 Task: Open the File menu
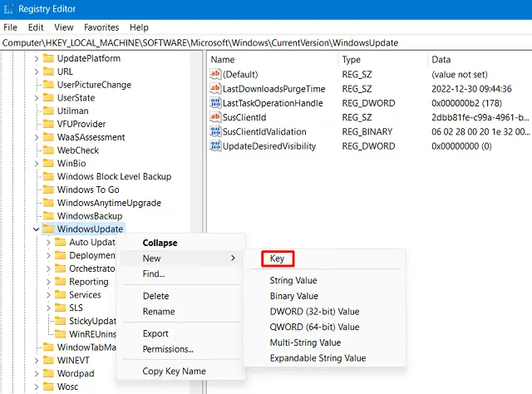10,27
